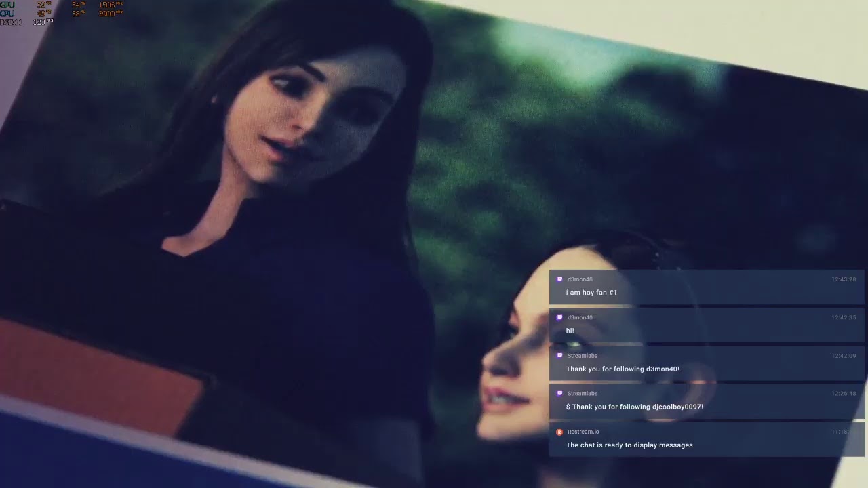The image size is (868, 488).
Task: Select the message 'i am hoy fan #1'
Action: (x=591, y=293)
